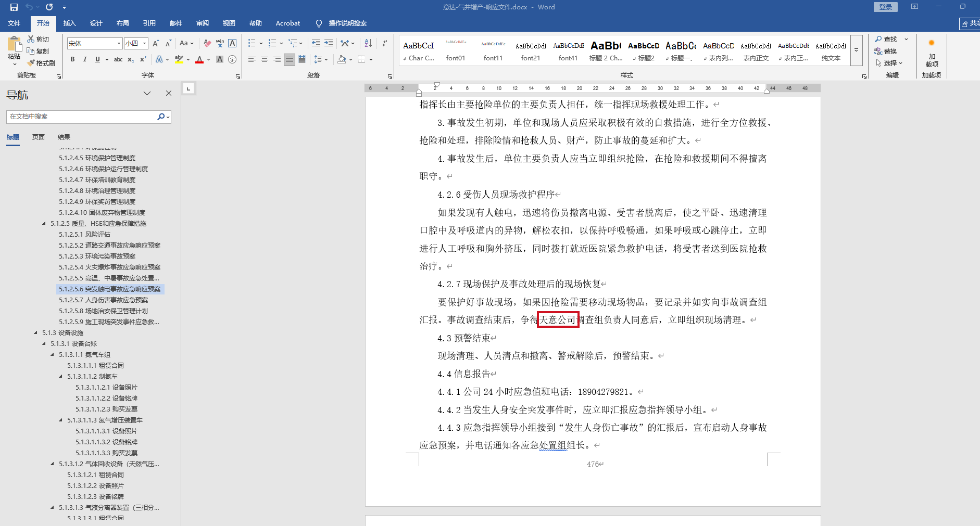Insert an enclosed character with the circled 字 icon
Screen dimensions: 980x526
coord(232,59)
